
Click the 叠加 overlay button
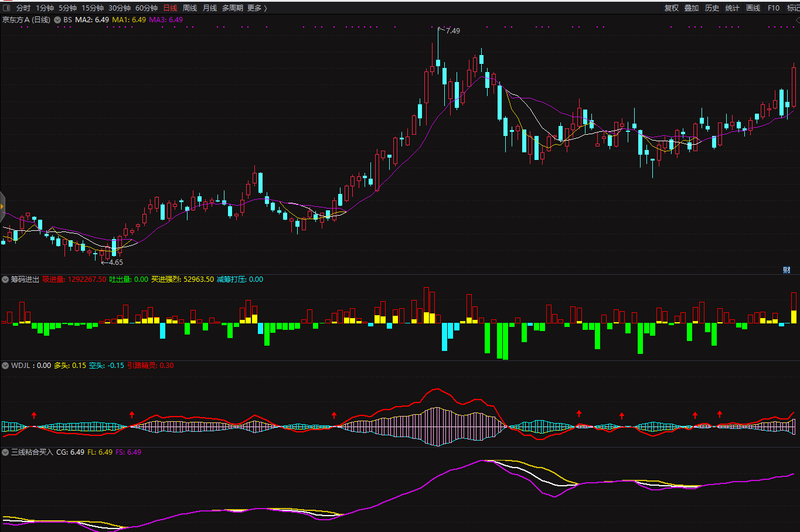(x=692, y=8)
